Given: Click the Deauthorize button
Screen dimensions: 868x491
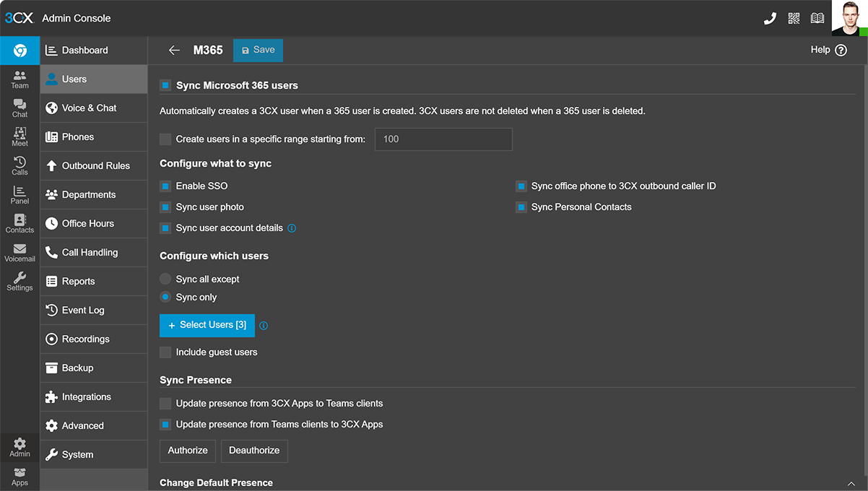Looking at the screenshot, I should coord(254,451).
